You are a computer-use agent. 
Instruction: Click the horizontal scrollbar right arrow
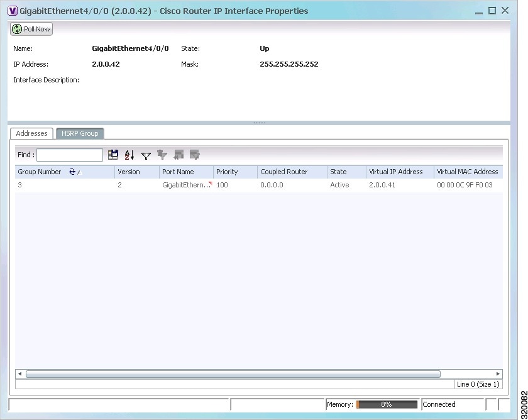[498, 374]
